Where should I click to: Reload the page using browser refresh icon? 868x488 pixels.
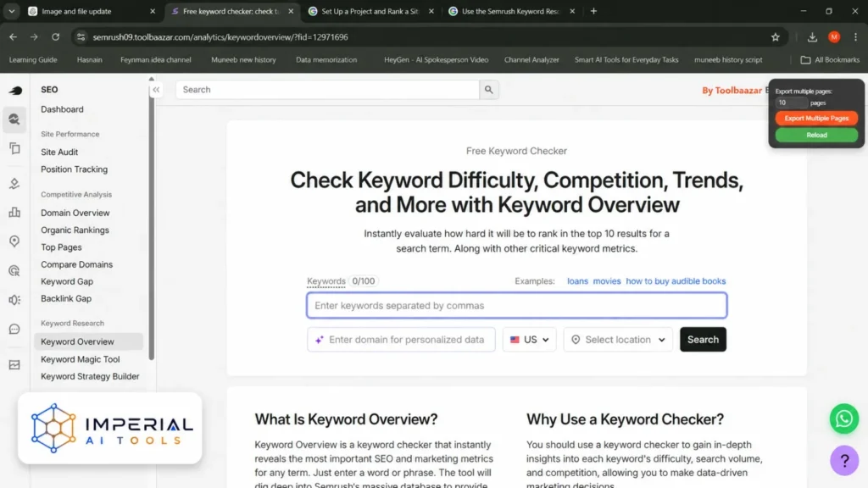coord(55,37)
